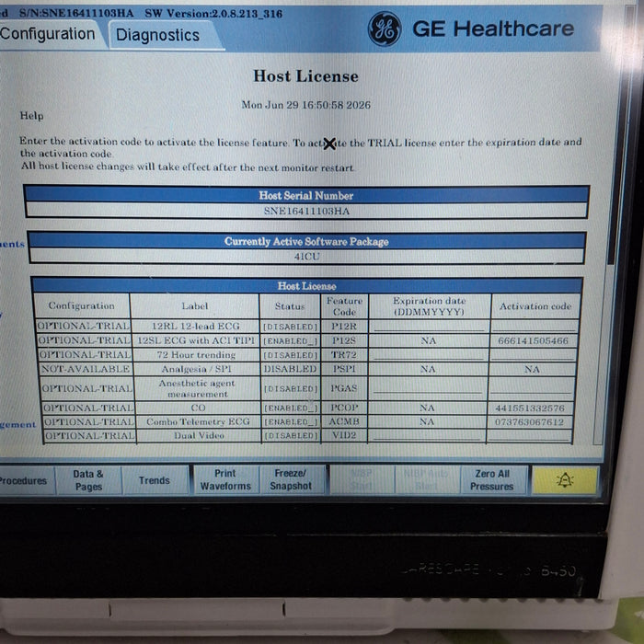Select [ENABLED_] status of Combo Telemetry ECG
The width and height of the screenshot is (644, 644).
coord(291,421)
